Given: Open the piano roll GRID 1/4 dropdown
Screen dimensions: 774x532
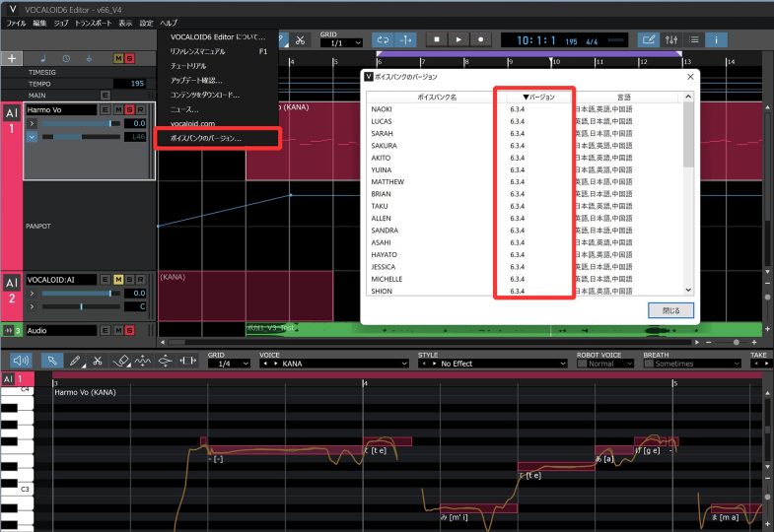Looking at the screenshot, I should [229, 364].
